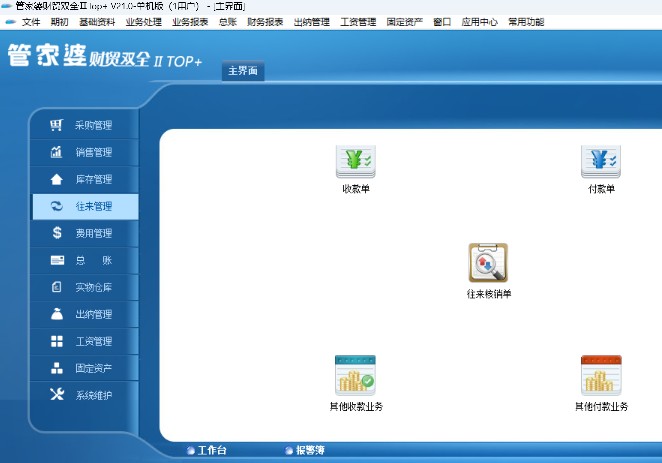Select 实物仓库 in the sidebar
The image size is (662, 463).
(x=85, y=287)
